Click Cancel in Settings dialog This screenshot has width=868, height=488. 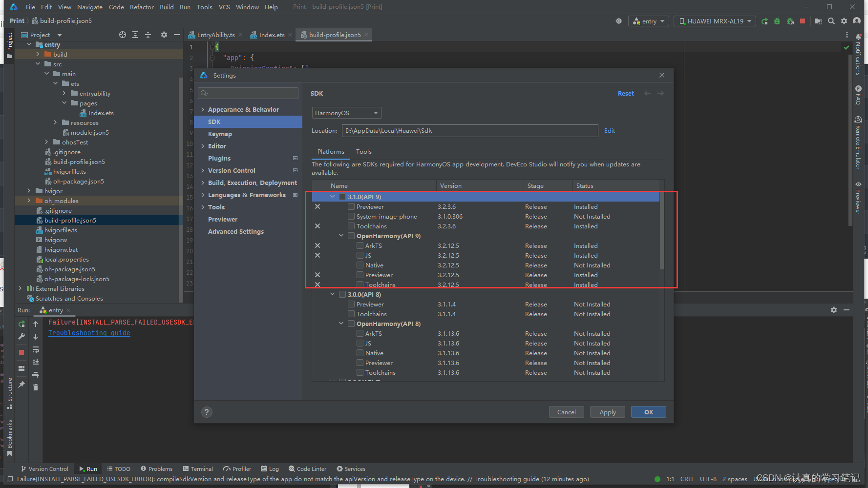click(567, 412)
